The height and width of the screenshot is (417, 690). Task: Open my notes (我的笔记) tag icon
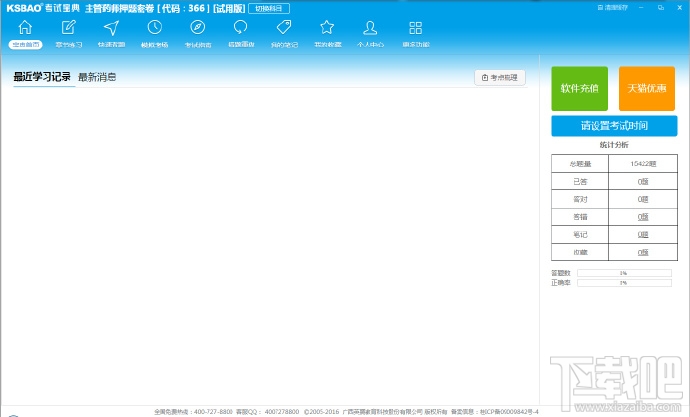pos(284,28)
